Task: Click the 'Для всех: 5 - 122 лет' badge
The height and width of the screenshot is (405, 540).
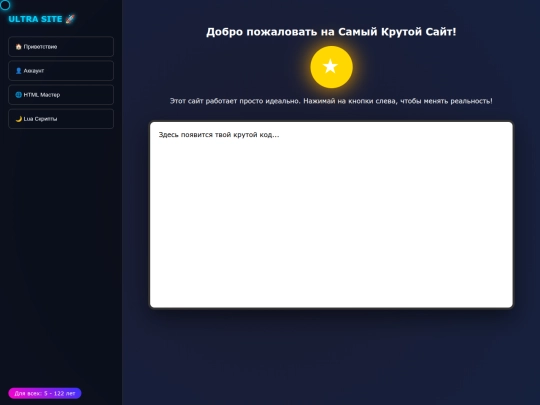Action: coord(45,393)
